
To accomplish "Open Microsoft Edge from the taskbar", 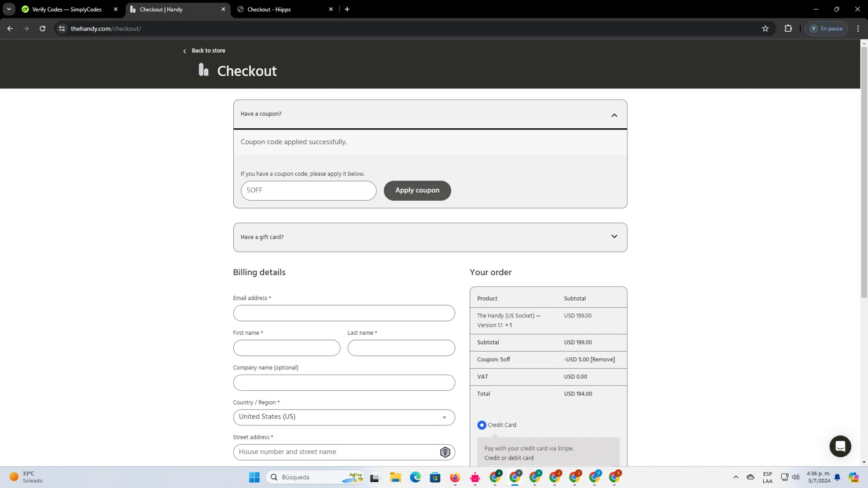I will coord(415,477).
